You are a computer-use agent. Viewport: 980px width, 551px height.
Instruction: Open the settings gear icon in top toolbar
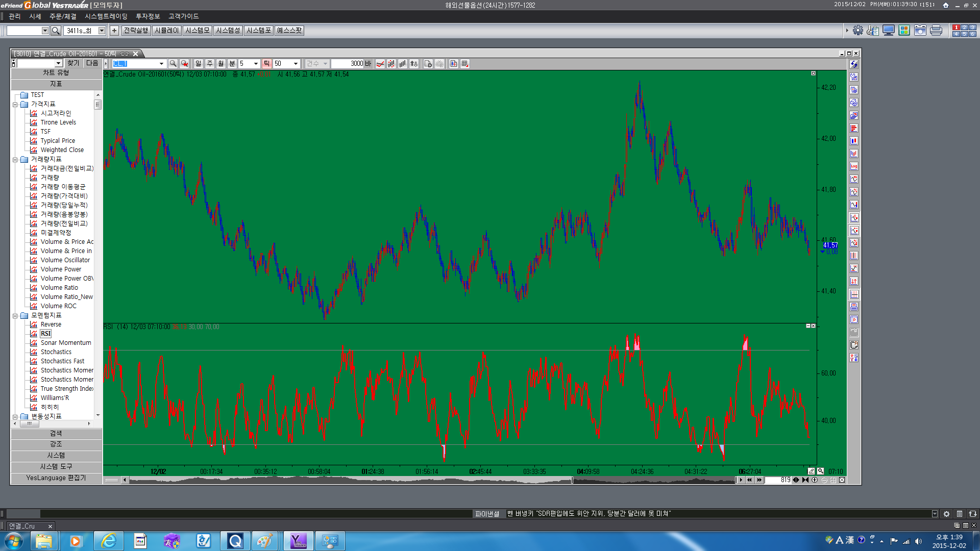[x=858, y=31]
